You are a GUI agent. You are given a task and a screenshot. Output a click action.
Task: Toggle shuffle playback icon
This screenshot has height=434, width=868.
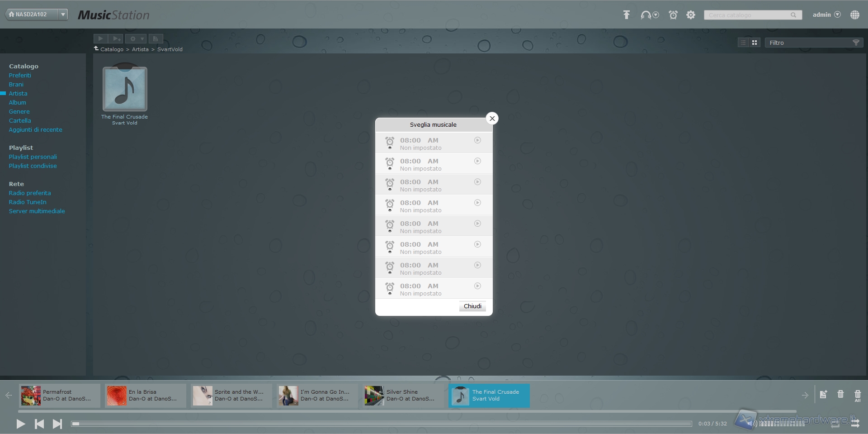(x=855, y=424)
